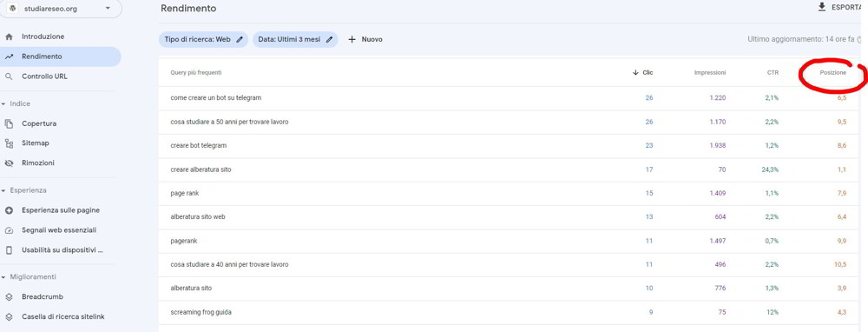Click the ESPORTA export button
The height and width of the screenshot is (332, 868).
pos(839,8)
